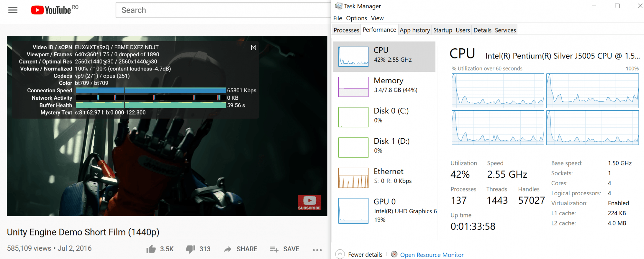Click the Fewer details text button
The height and width of the screenshot is (259, 644).
pos(365,254)
